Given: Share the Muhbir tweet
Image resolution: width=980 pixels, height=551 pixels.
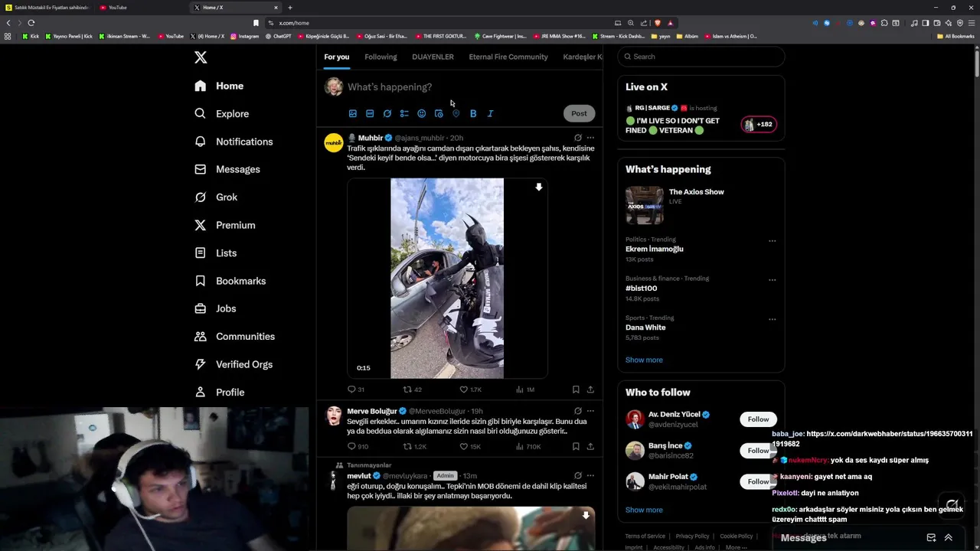Looking at the screenshot, I should pyautogui.click(x=590, y=390).
